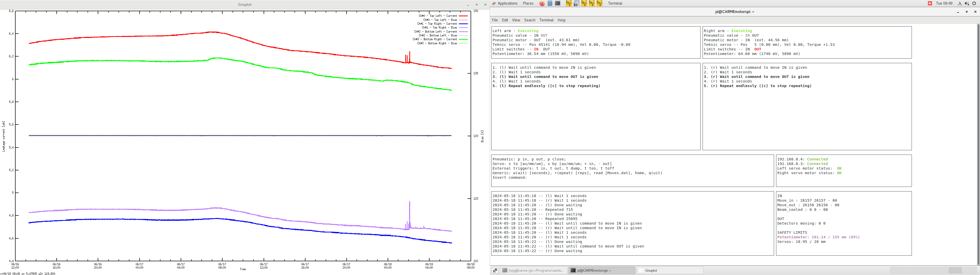Click the red AnyDesk tray icon
The height and width of the screenshot is (275, 980).
930,3
